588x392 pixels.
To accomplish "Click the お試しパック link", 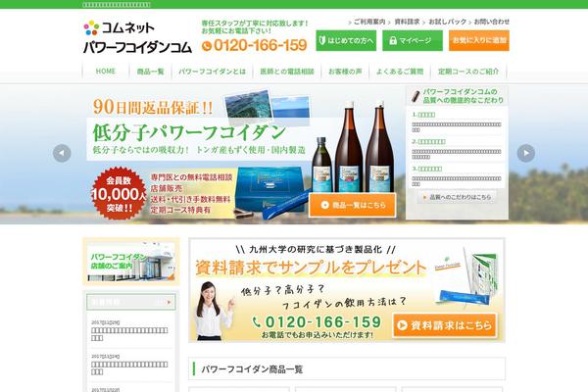I will coord(448,22).
